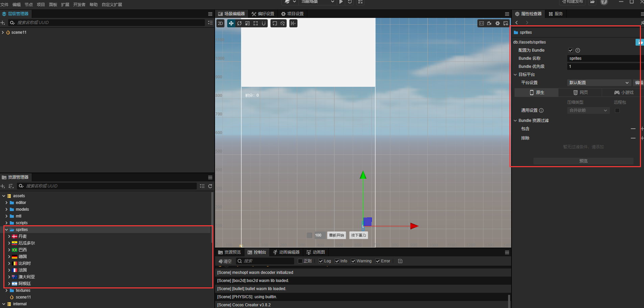The height and width of the screenshot is (308, 644).
Task: Open the 平台设置 默认配置 dropdown
Action: pos(599,83)
